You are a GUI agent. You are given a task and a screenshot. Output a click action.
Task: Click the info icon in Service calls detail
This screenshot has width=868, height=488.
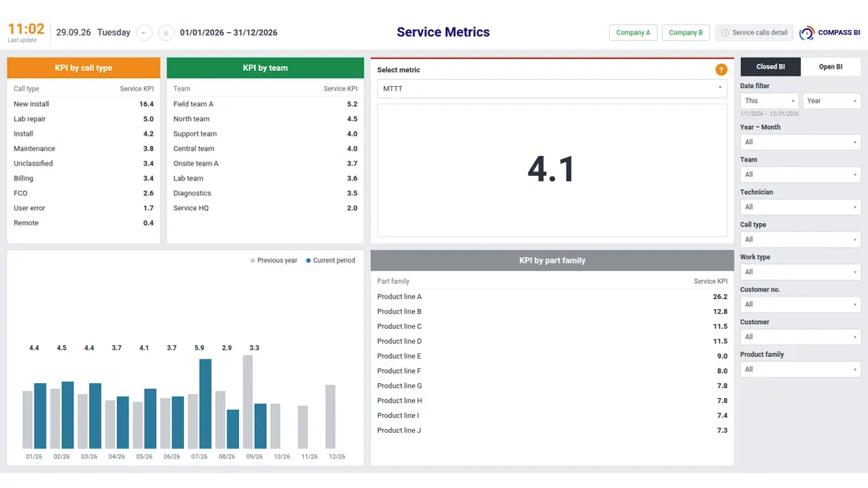(724, 32)
